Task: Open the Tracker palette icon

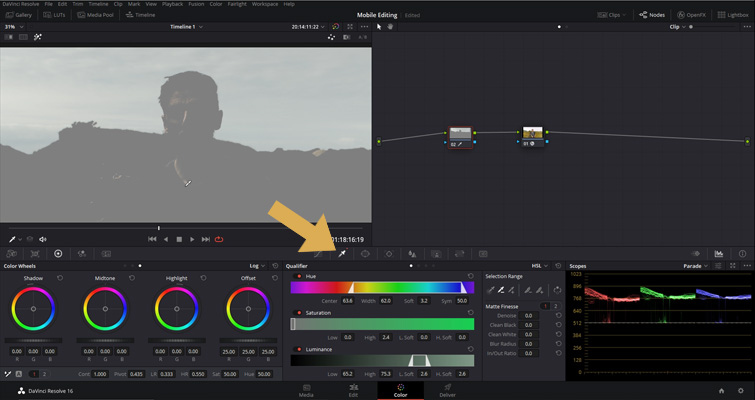Action: (389, 254)
